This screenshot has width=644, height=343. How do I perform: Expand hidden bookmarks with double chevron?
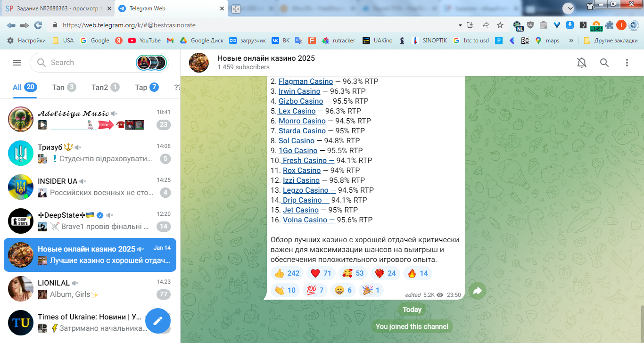(571, 41)
